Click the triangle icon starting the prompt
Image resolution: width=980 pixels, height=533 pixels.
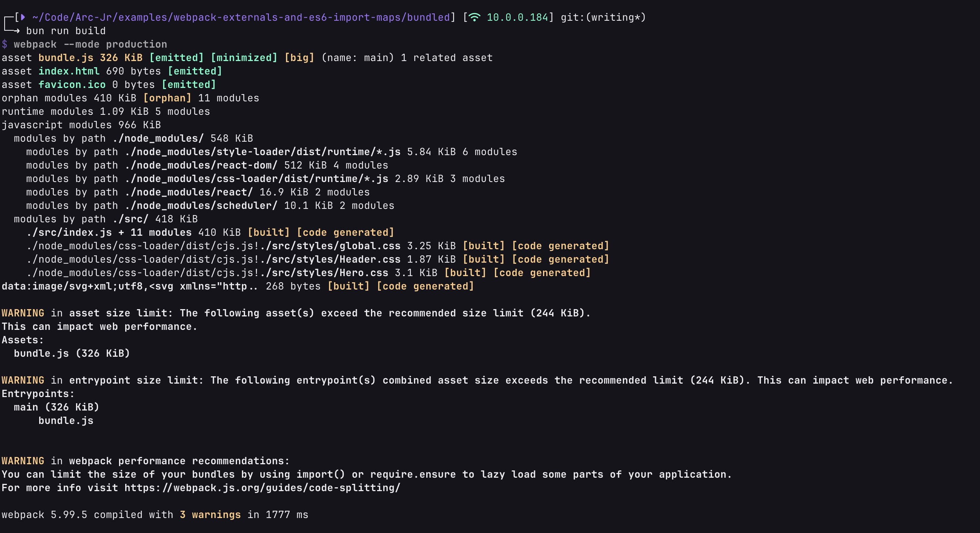click(23, 17)
